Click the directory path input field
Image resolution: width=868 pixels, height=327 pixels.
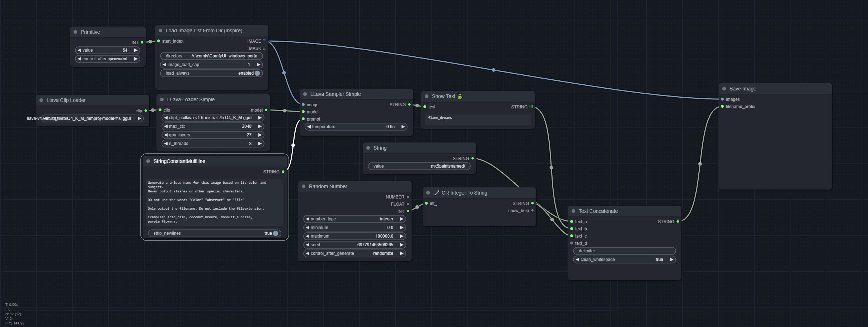click(211, 56)
